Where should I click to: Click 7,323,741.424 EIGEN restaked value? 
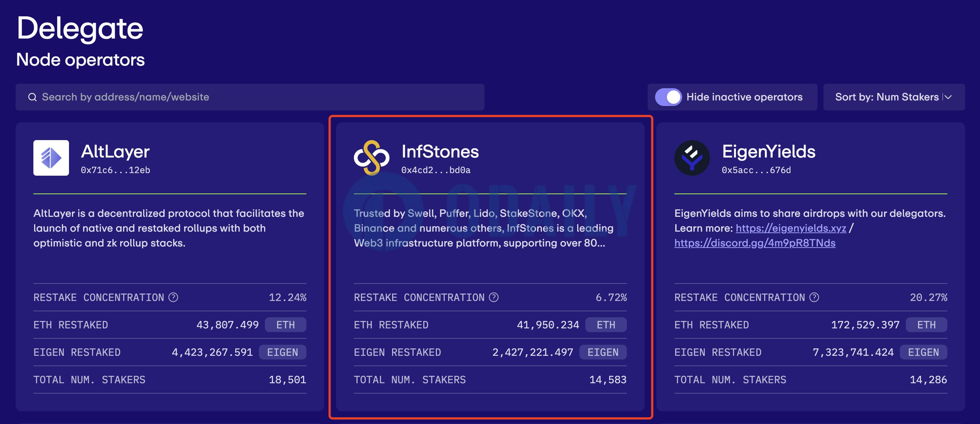[853, 352]
